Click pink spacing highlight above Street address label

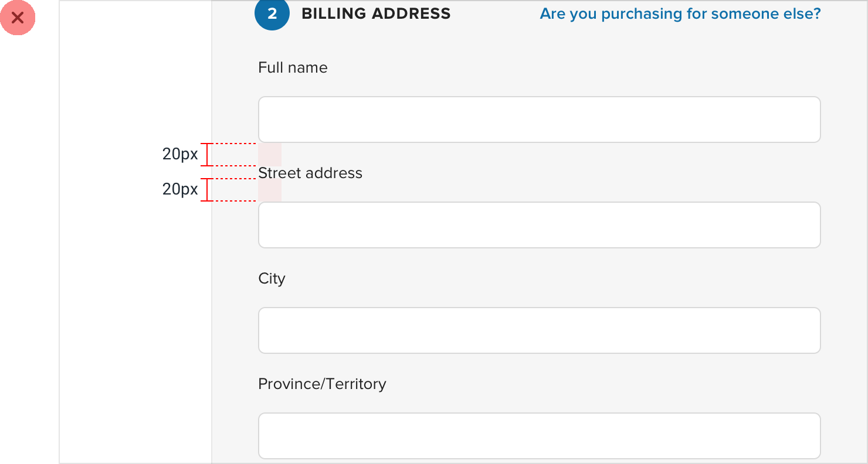click(x=270, y=153)
